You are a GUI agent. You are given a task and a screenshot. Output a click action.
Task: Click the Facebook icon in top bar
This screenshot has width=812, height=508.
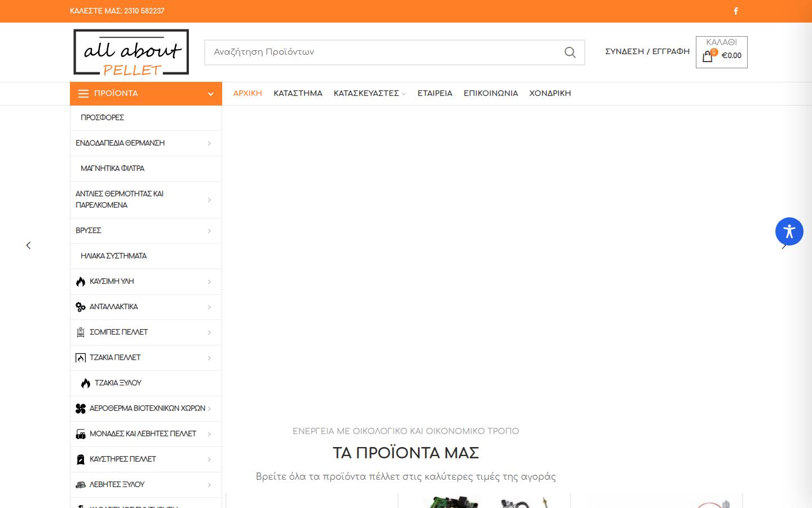point(735,11)
